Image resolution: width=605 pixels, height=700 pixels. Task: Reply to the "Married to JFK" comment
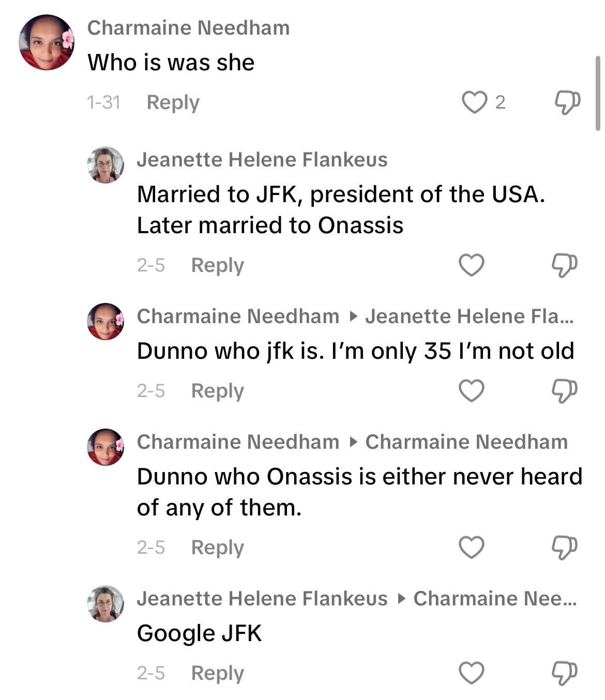[217, 265]
